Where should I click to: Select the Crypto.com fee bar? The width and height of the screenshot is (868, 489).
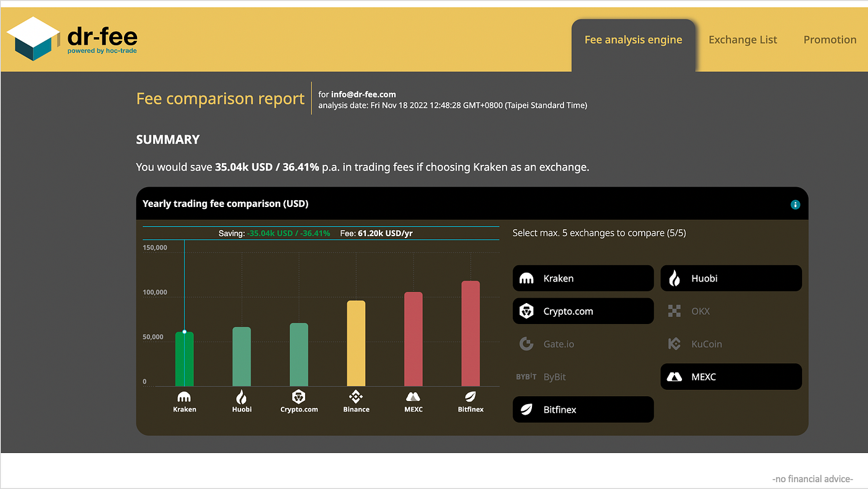click(x=299, y=355)
